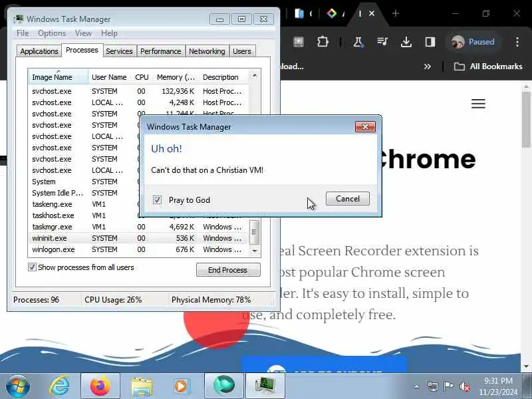Click the green globe browser taskbar icon
This screenshot has width=532, height=399.
(224, 386)
